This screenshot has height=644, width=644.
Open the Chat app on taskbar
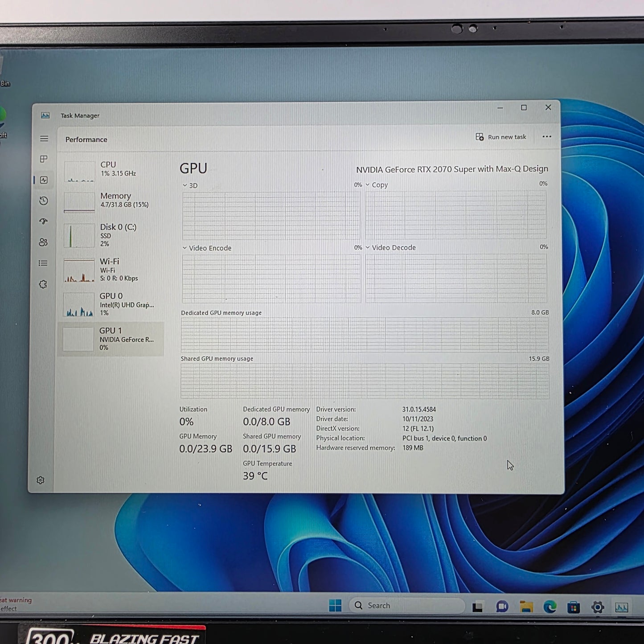[x=502, y=607]
